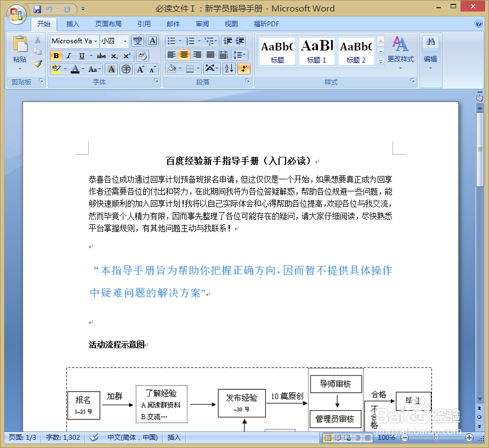Open the Find binoculars icon

click(x=431, y=42)
